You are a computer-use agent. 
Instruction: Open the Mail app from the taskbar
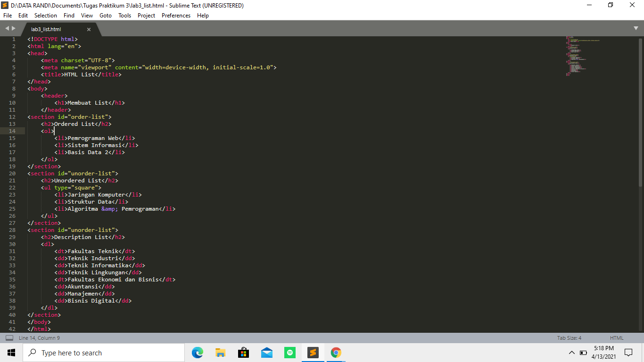click(266, 352)
